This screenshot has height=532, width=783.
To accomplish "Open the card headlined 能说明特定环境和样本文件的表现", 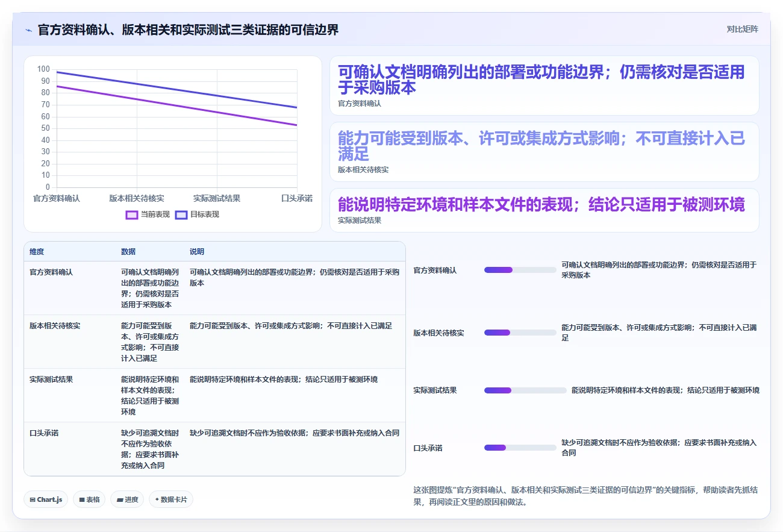I will pos(544,210).
